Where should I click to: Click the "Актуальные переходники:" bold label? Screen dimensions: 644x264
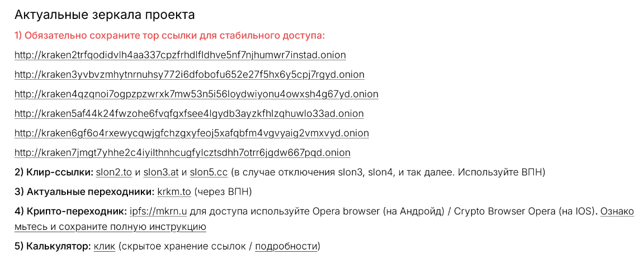point(84,192)
